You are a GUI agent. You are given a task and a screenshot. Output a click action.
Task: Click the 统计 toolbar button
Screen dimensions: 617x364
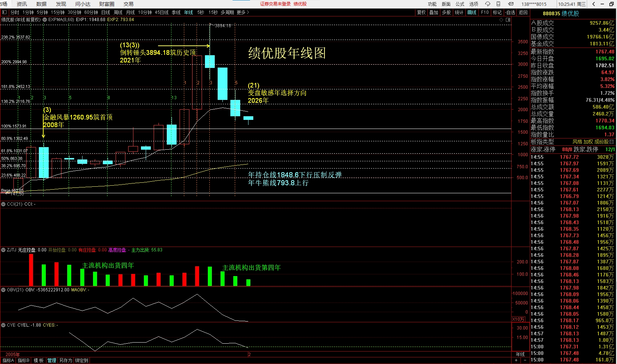click(x=459, y=12)
